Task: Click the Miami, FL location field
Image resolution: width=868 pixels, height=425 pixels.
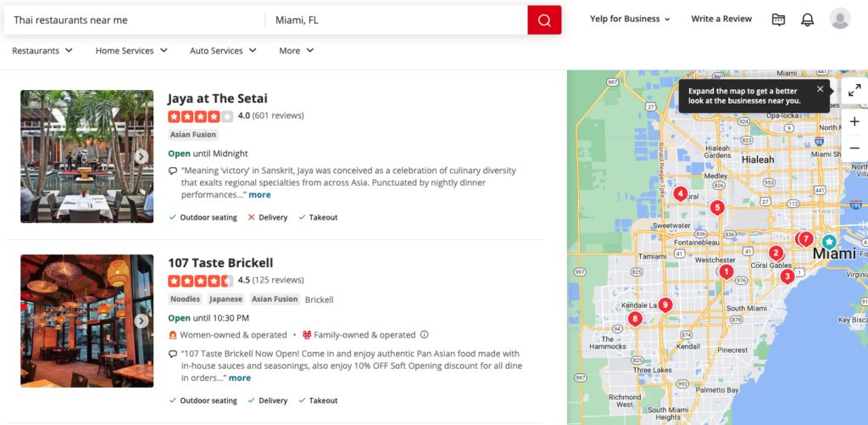Action: (397, 20)
